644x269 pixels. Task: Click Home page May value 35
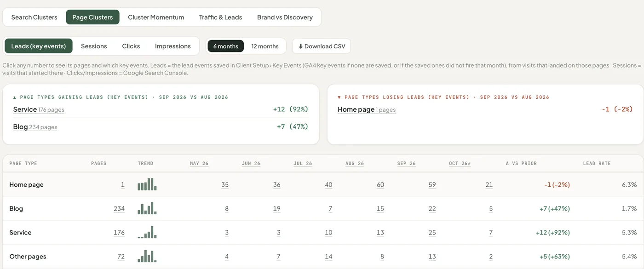tap(225, 185)
